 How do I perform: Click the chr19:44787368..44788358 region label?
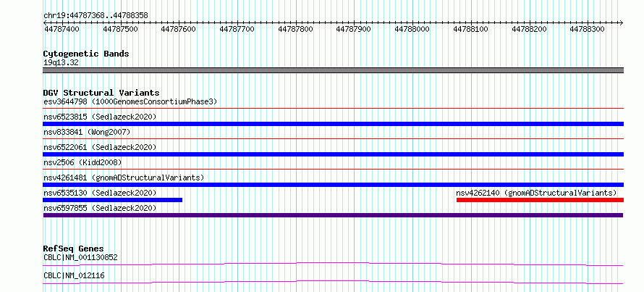96,16
